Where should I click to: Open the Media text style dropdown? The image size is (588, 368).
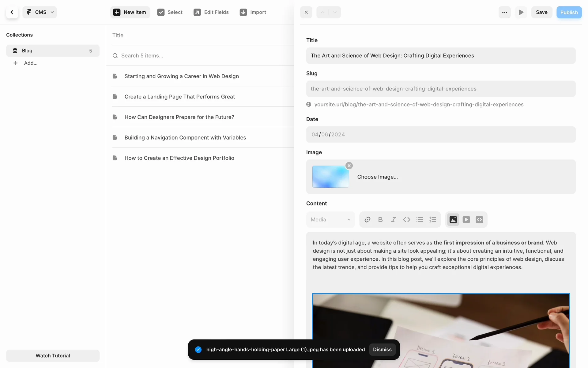pyautogui.click(x=330, y=220)
